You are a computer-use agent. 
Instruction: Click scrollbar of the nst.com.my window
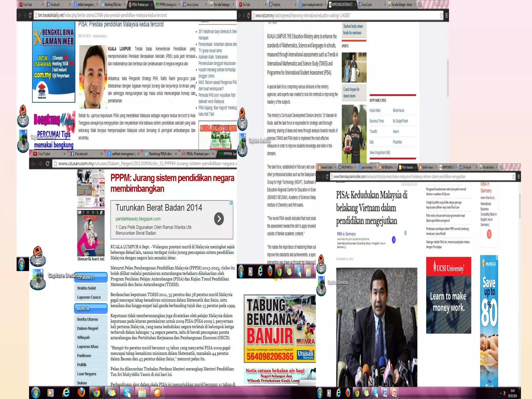tap(448, 78)
